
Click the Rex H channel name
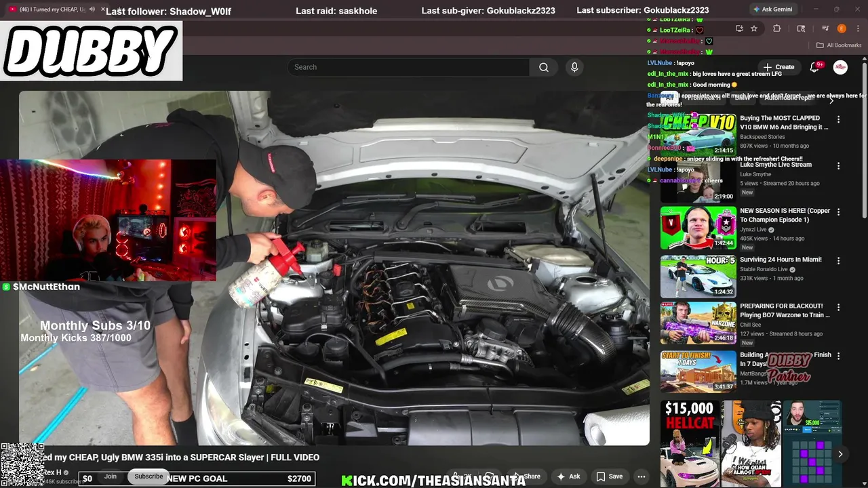coord(53,472)
